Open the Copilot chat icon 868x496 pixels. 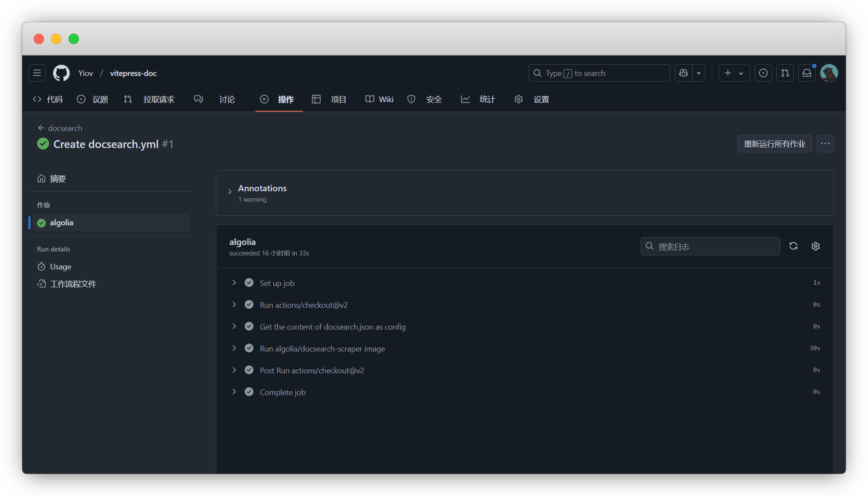tap(683, 73)
